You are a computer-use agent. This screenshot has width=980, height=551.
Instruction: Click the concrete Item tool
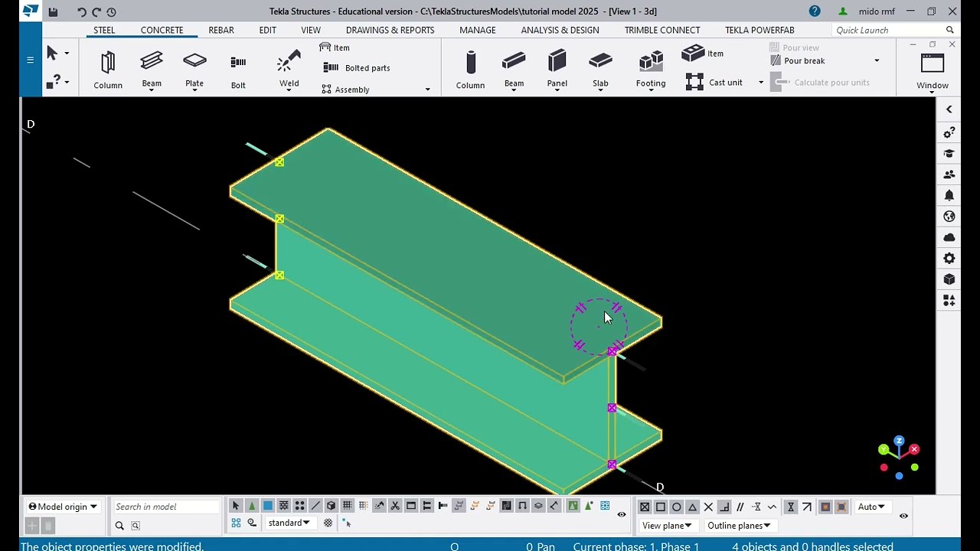[703, 54]
